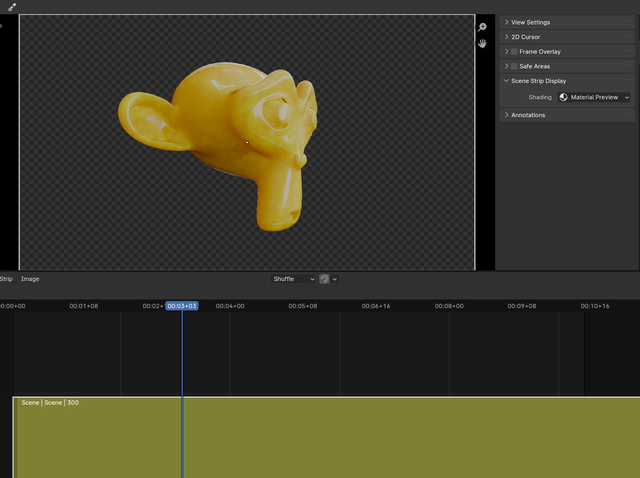This screenshot has width=640, height=478.
Task: Expand the View Settings panel
Action: [567, 22]
